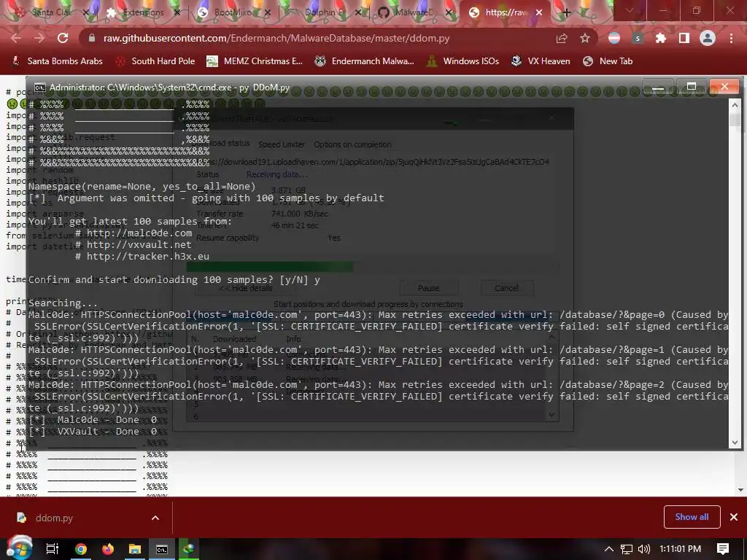The width and height of the screenshot is (747, 560).
Task: Open download manager taskbar icon
Action: (x=189, y=549)
